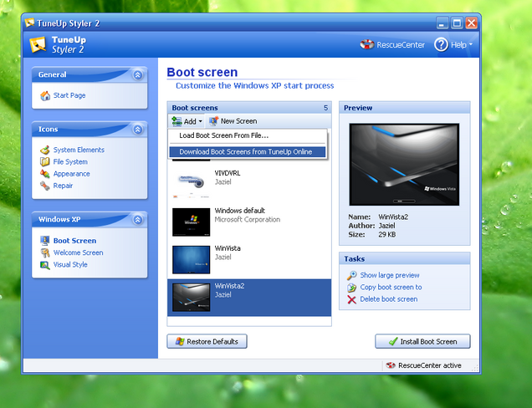Click Restore Defaults button

point(207,341)
